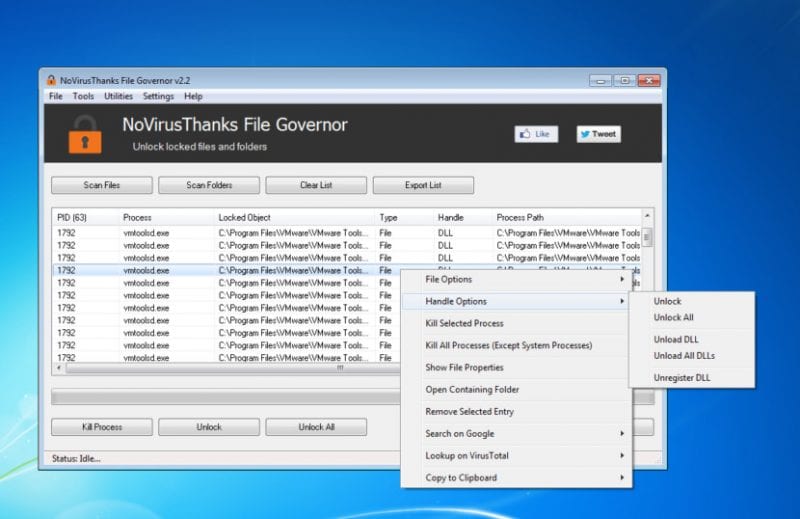Click the Status: Idle... status bar text
The width and height of the screenshot is (800, 519).
pos(76,459)
